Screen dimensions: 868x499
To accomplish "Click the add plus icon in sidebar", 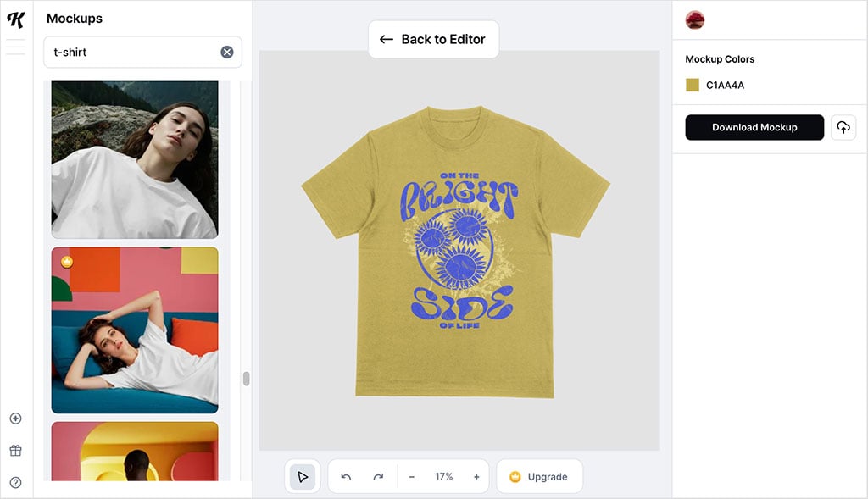I will click(15, 419).
